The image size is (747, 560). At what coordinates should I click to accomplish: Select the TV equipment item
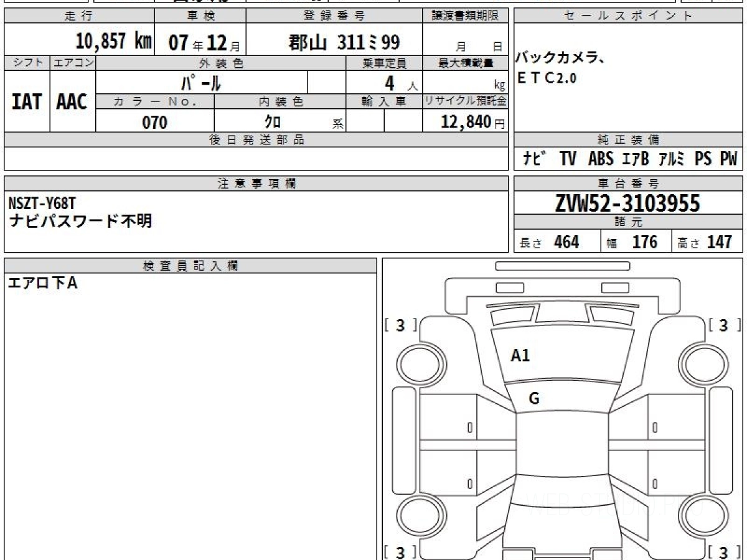click(x=568, y=159)
